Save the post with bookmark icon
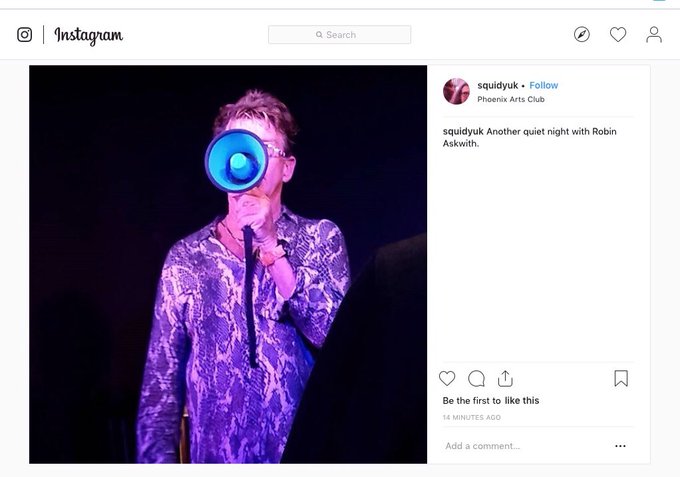The height and width of the screenshot is (477, 680). coord(621,378)
